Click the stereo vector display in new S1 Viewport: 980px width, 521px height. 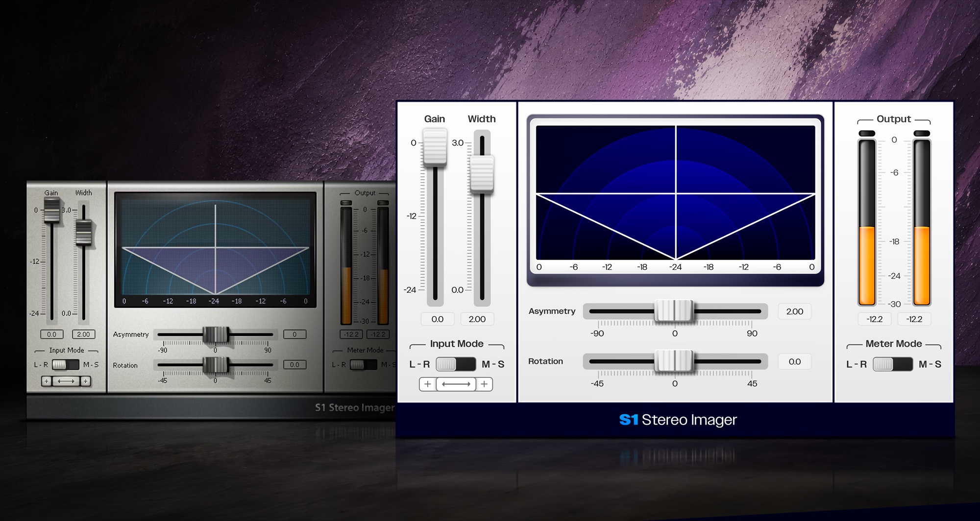tap(675, 192)
